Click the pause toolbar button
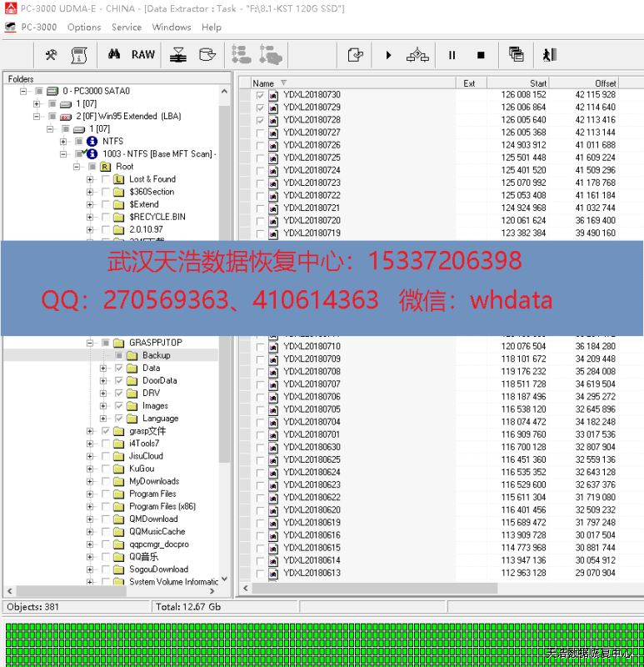The width and height of the screenshot is (644, 667). (x=452, y=55)
